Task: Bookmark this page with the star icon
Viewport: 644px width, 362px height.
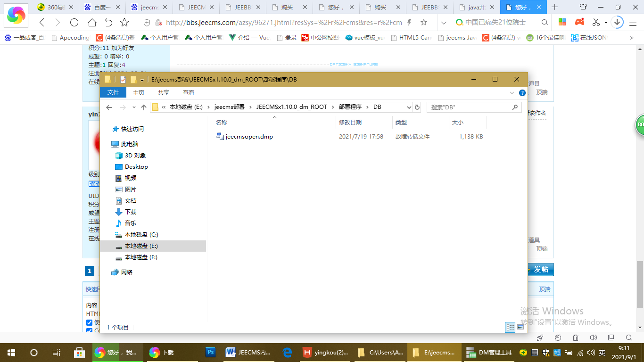Action: pos(124,23)
